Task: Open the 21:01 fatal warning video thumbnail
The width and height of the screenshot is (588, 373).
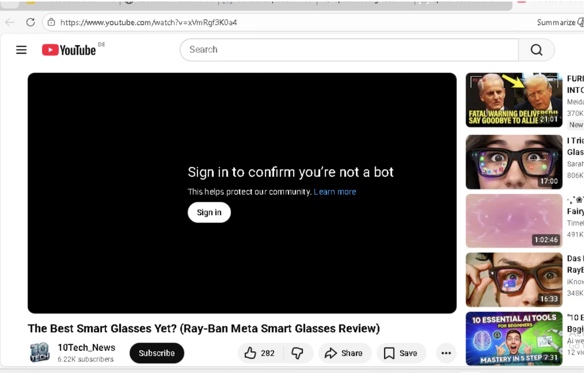Action: click(513, 100)
